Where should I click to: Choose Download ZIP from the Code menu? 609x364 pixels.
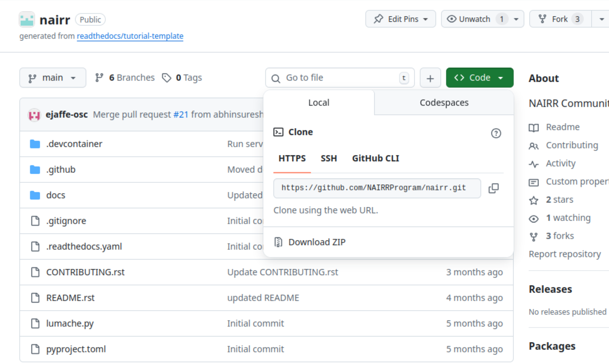click(317, 242)
